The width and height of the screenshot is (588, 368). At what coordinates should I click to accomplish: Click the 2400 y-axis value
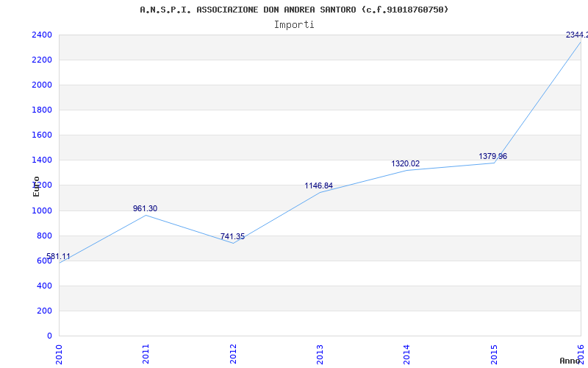42,35
